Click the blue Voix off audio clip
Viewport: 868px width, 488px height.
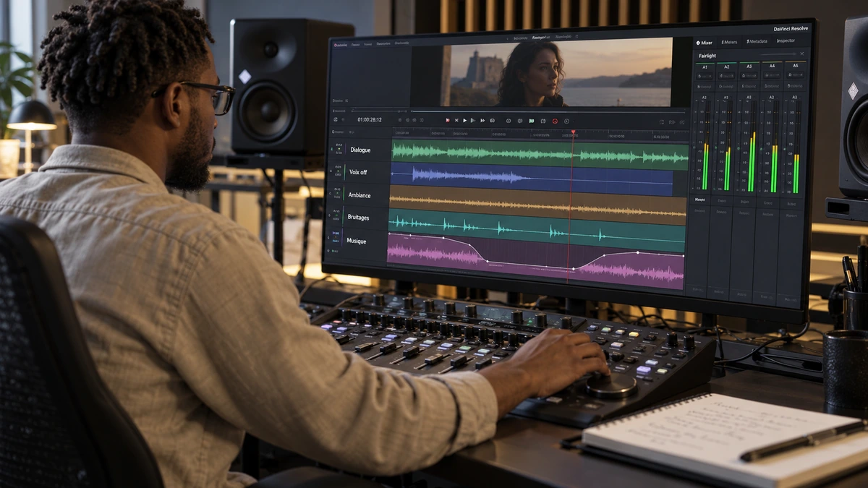[532, 178]
